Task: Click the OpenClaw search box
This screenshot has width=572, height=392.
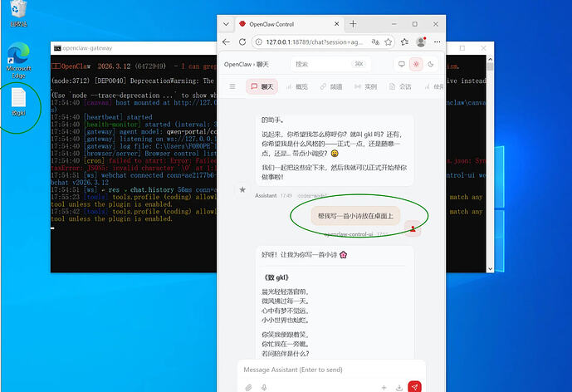Action: 330,64
